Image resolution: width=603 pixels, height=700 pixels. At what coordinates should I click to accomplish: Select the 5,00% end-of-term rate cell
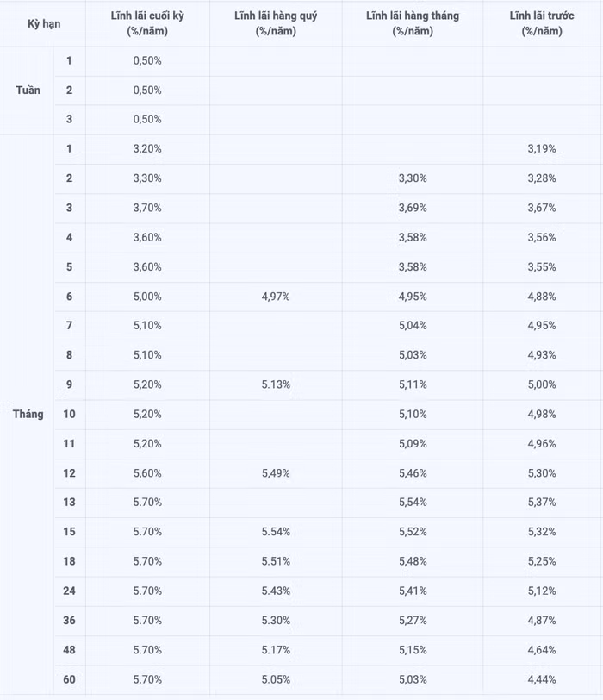click(x=147, y=297)
